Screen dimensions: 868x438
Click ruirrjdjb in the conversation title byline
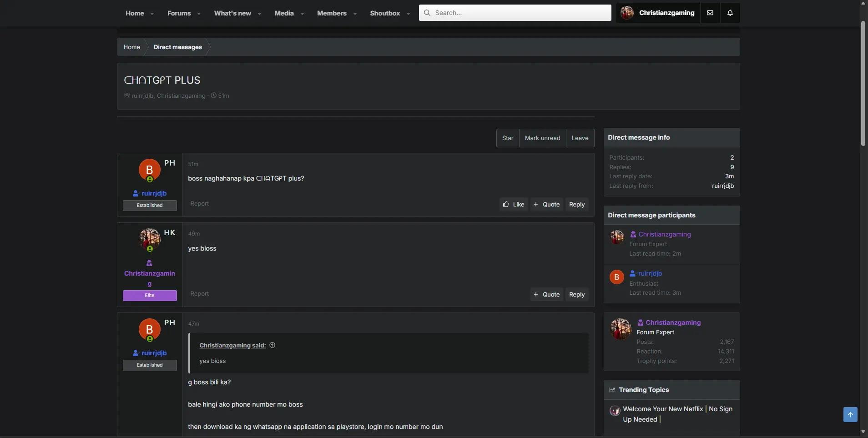click(142, 96)
